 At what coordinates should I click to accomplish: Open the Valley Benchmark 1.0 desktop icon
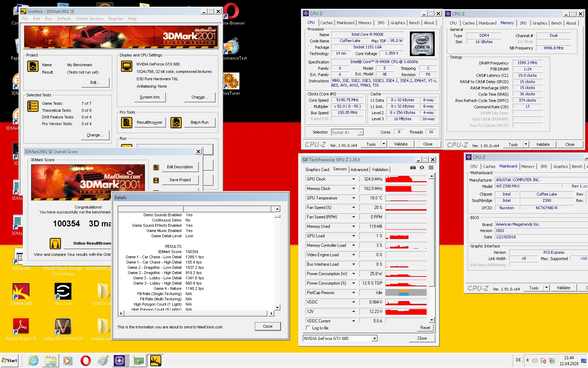click(x=63, y=329)
